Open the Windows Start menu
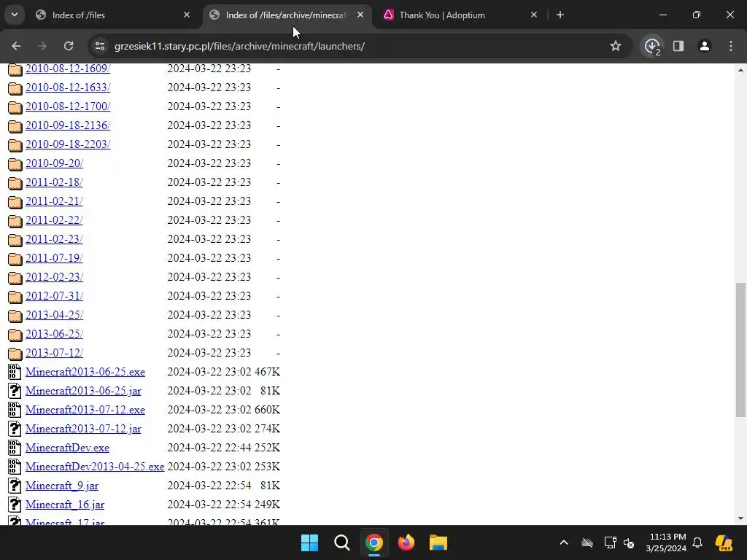This screenshot has height=560, width=747. point(309,542)
